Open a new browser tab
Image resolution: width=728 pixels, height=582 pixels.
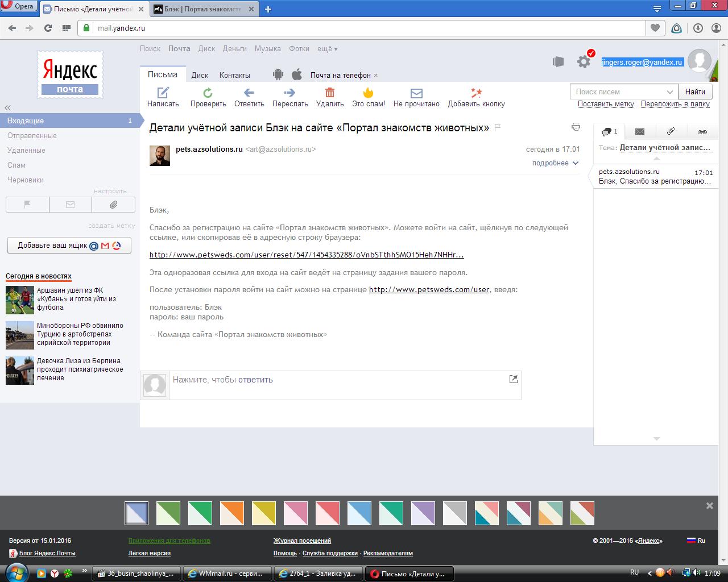pos(268,9)
